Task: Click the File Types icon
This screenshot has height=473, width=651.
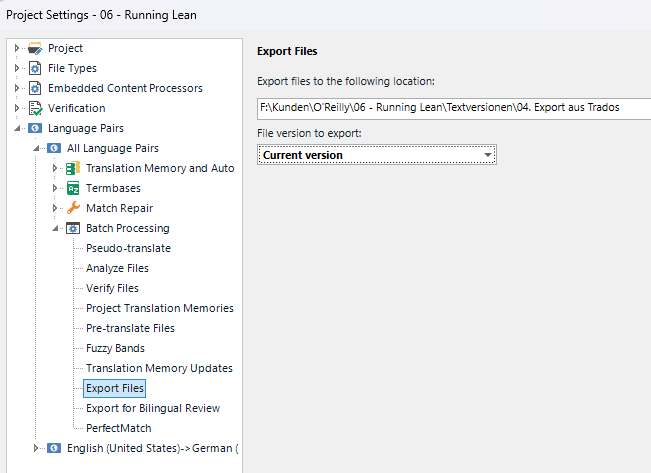Action: (35, 68)
